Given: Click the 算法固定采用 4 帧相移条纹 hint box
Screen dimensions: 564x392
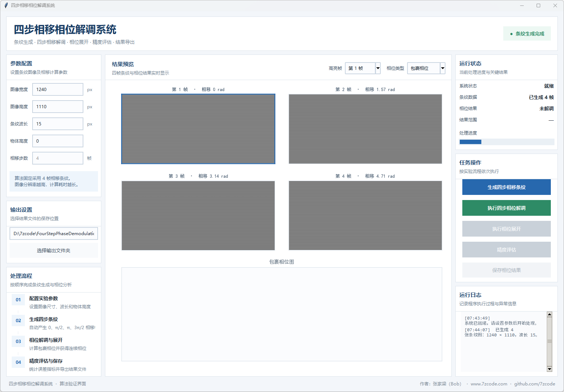Looking at the screenshot, I should (x=53, y=181).
